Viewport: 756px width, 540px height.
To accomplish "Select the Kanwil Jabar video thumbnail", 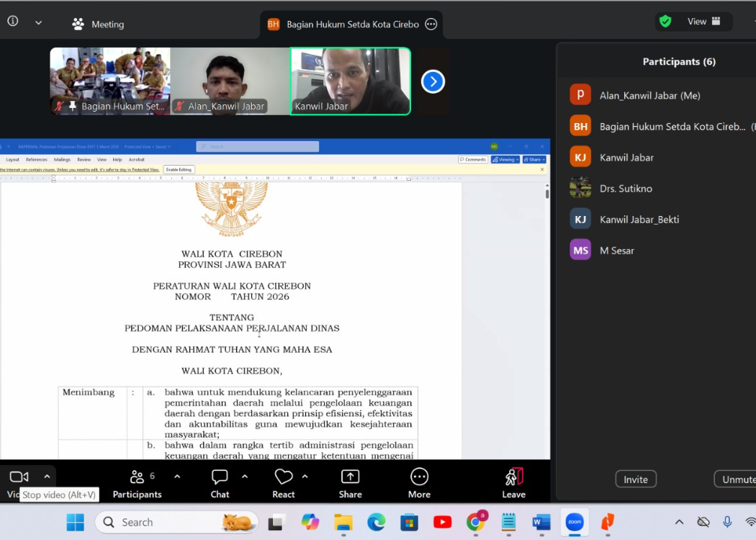I will (x=351, y=81).
